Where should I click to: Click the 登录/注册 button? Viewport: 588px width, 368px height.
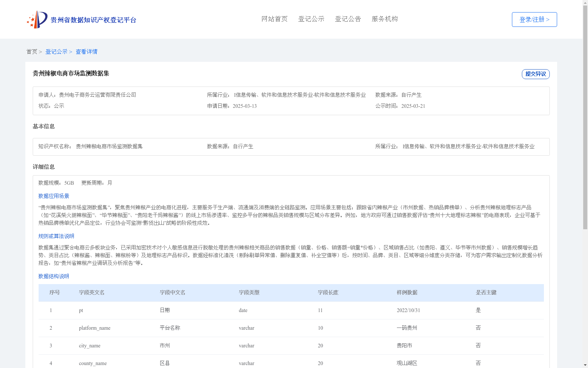coord(534,20)
